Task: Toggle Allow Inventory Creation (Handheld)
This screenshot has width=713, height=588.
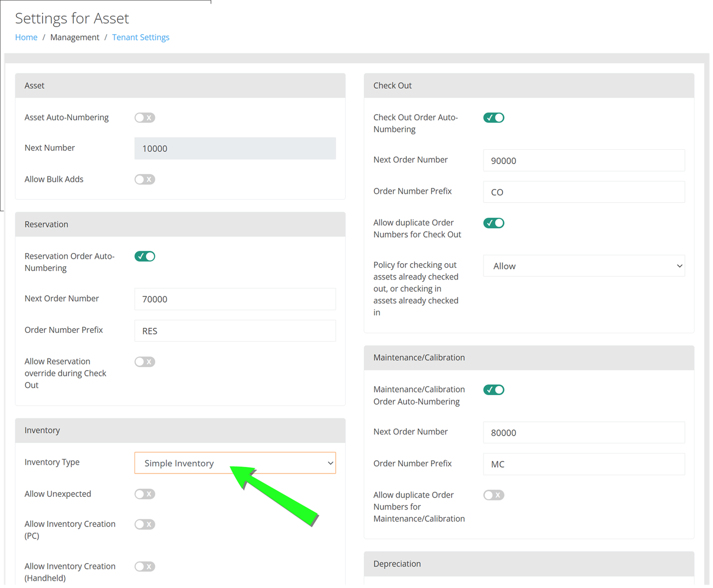Action: coord(145,566)
